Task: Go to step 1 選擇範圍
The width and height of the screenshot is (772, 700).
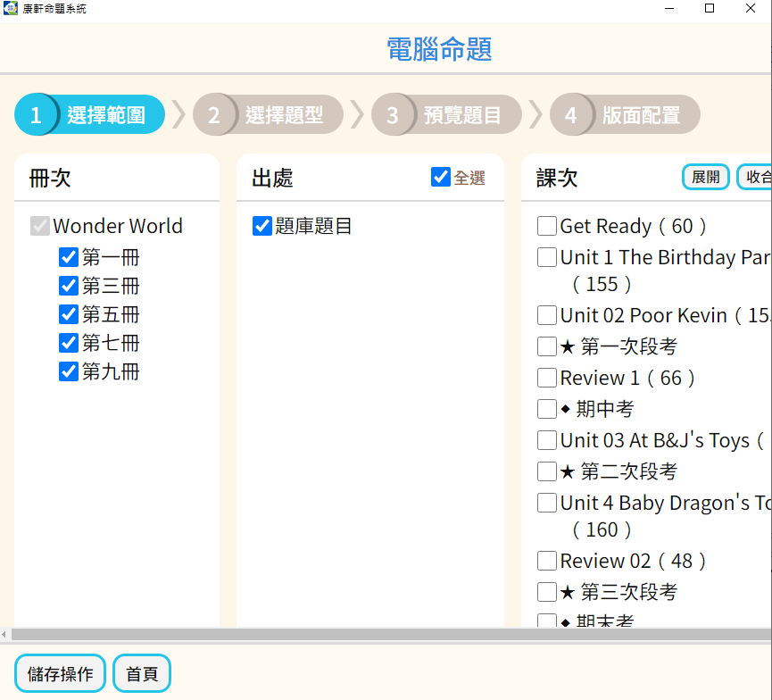Action: click(x=89, y=115)
